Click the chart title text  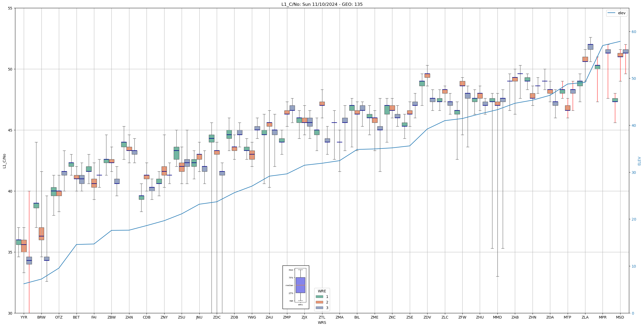[x=322, y=4]
